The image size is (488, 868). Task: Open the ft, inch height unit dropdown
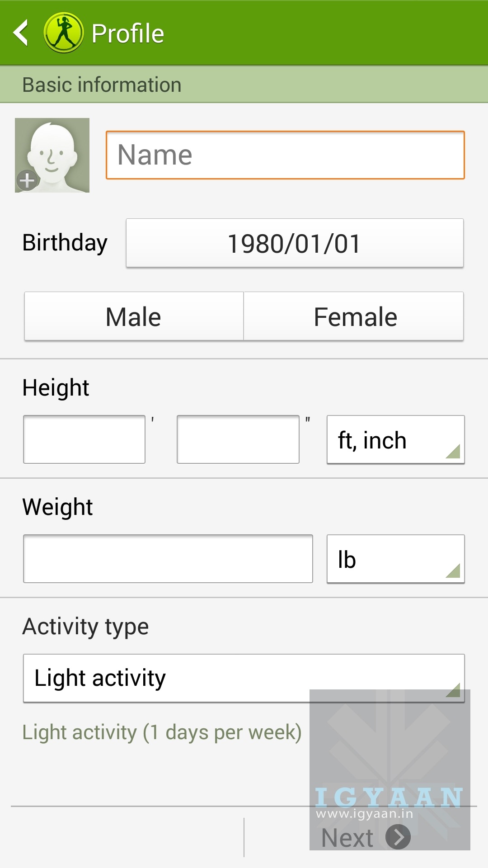(x=395, y=440)
